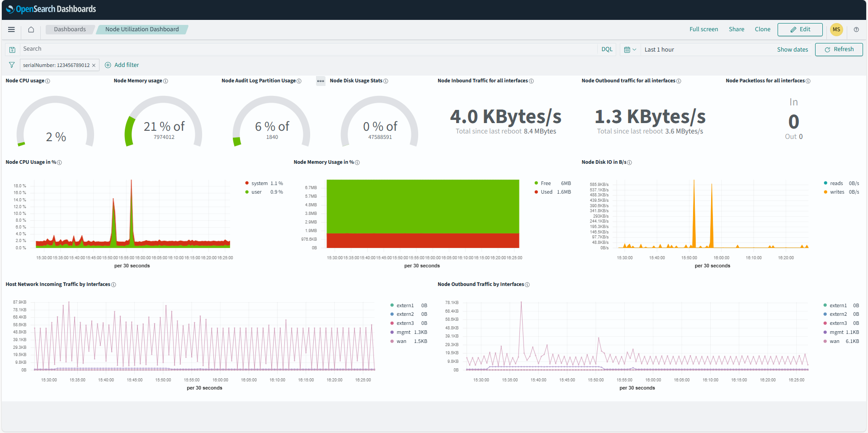Click the Edit button

(800, 29)
